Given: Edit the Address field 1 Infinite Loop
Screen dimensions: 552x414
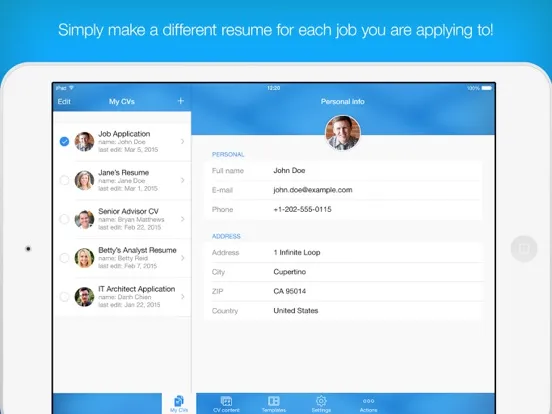Looking at the screenshot, I should [343, 252].
